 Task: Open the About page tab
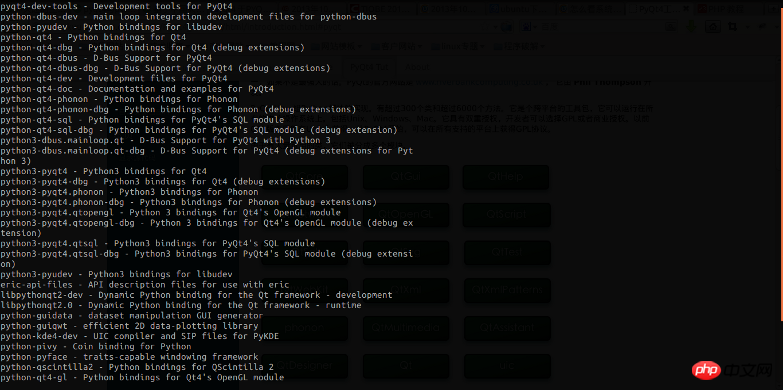click(417, 67)
